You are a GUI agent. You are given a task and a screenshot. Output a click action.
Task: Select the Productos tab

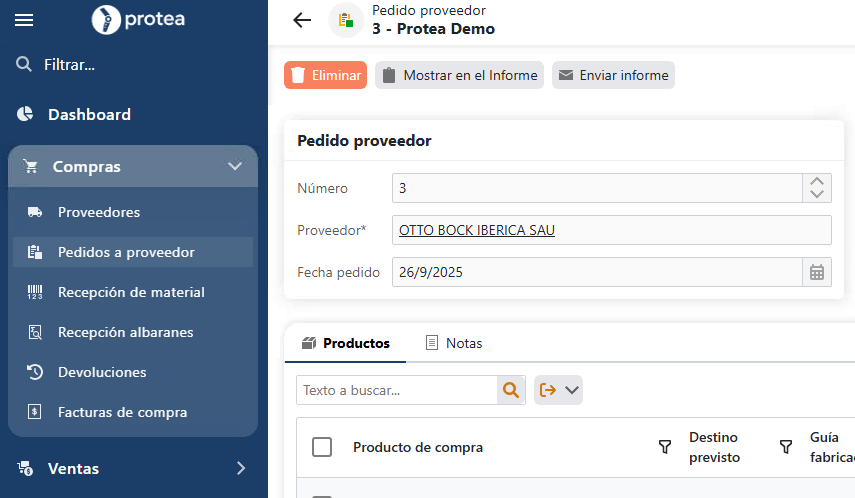coord(345,343)
